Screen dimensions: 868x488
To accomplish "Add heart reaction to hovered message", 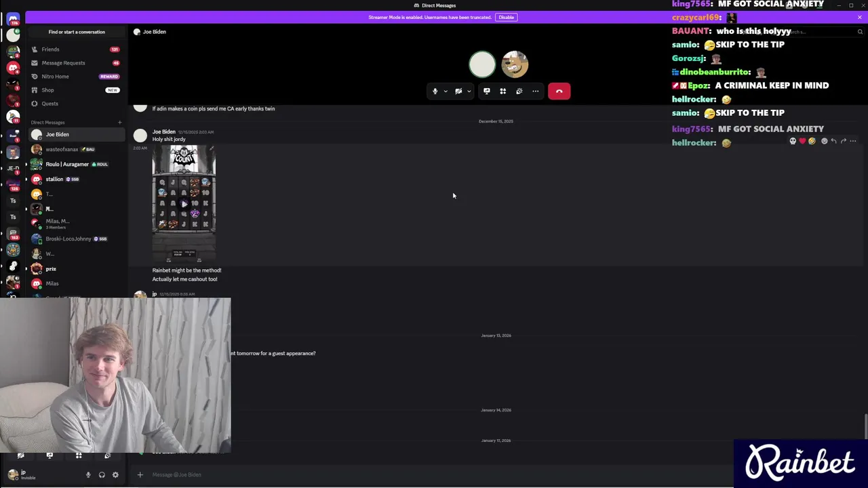I will point(802,141).
